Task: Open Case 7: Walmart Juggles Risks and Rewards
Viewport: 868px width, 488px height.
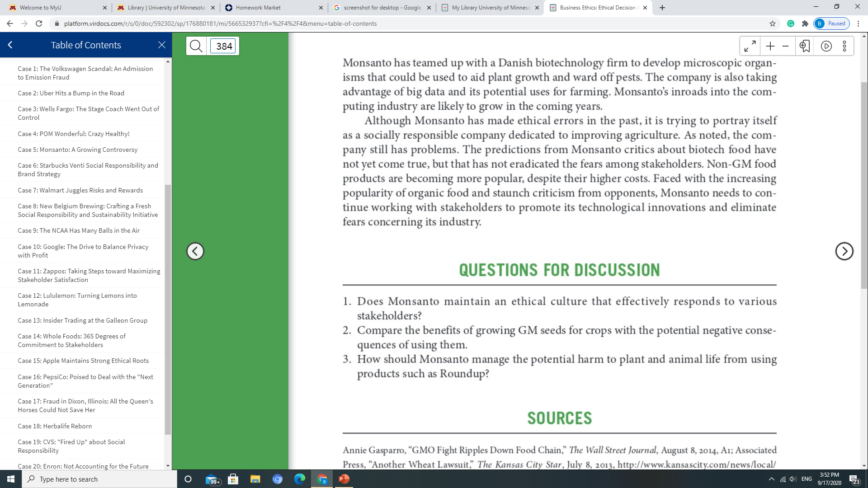Action: (x=80, y=190)
